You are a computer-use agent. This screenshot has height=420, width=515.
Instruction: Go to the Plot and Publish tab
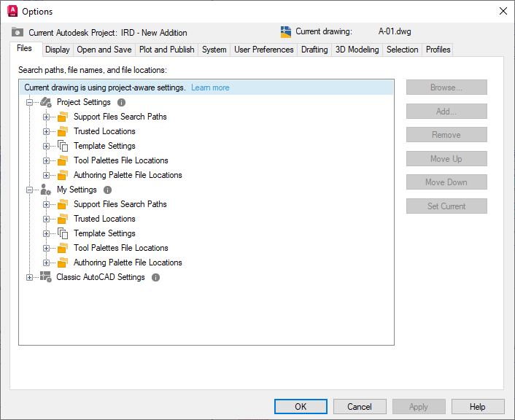(x=167, y=50)
